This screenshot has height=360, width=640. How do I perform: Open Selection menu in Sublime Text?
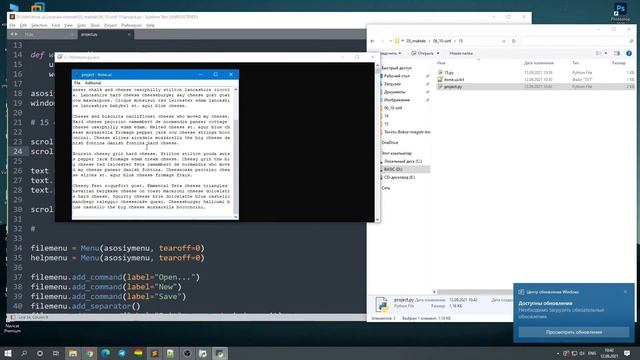39,25
